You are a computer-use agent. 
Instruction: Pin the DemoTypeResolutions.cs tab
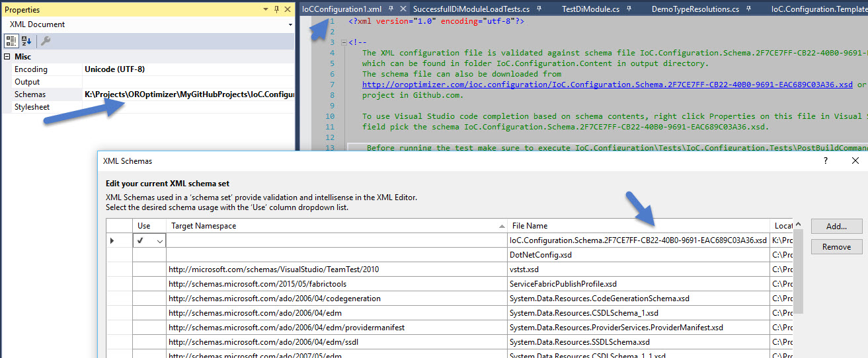[749, 9]
